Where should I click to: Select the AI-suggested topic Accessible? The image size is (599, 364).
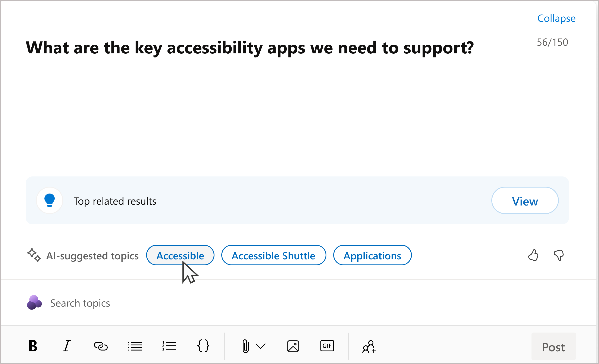(x=180, y=255)
